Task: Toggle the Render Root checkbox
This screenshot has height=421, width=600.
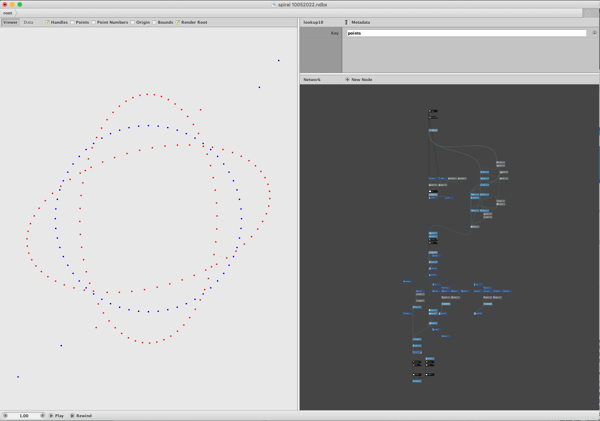Action: [178, 22]
